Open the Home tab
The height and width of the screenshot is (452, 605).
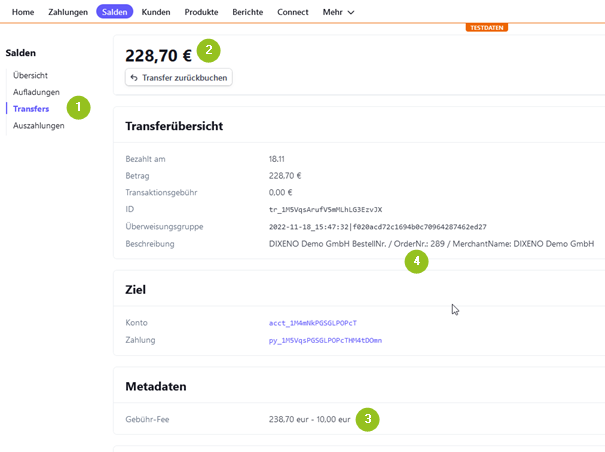point(23,12)
